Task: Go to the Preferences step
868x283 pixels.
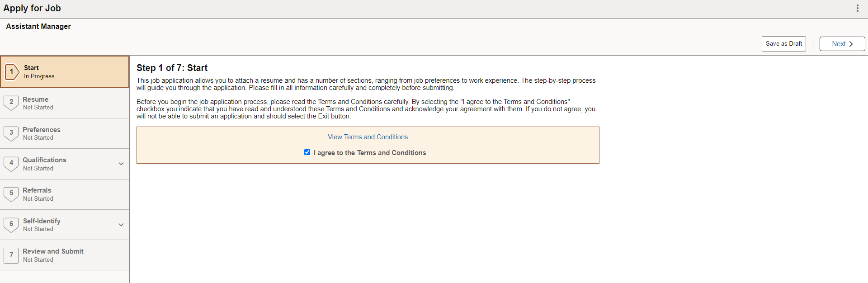Action: coord(65,133)
